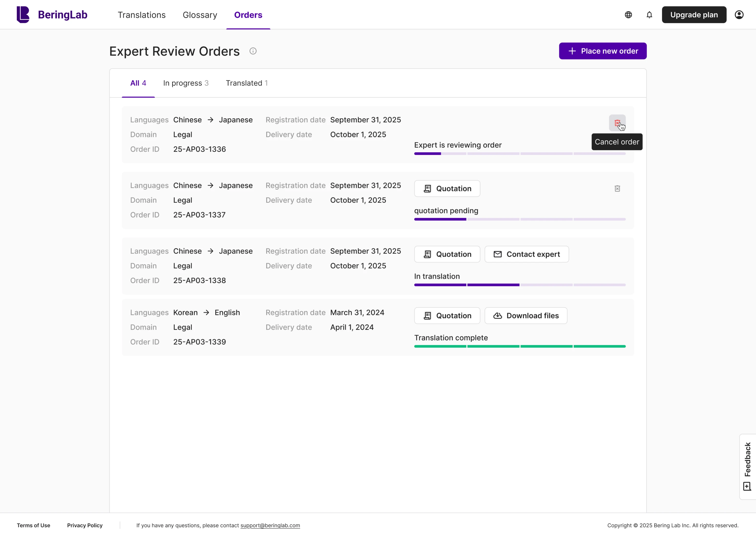Open Quotation for order 25-AP03-1339
This screenshot has height=538, width=756.
click(x=447, y=315)
